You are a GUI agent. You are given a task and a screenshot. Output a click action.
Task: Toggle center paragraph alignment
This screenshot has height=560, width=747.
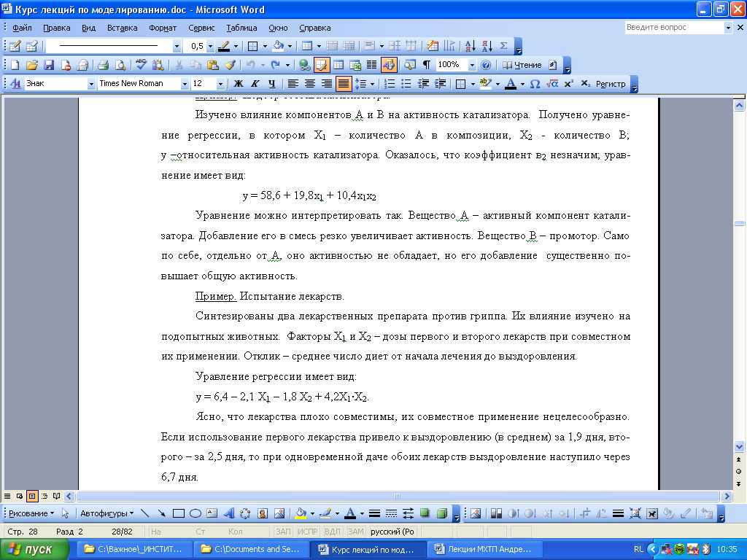point(309,84)
